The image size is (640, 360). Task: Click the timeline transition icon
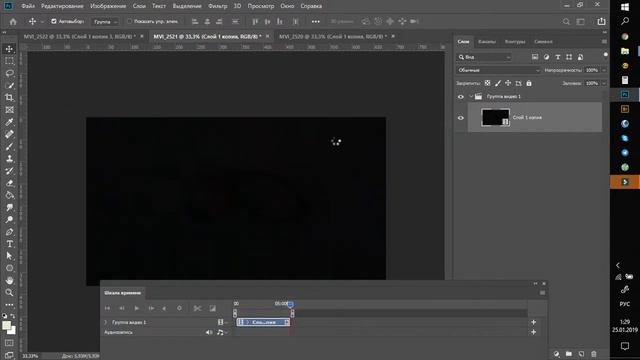[x=213, y=309]
